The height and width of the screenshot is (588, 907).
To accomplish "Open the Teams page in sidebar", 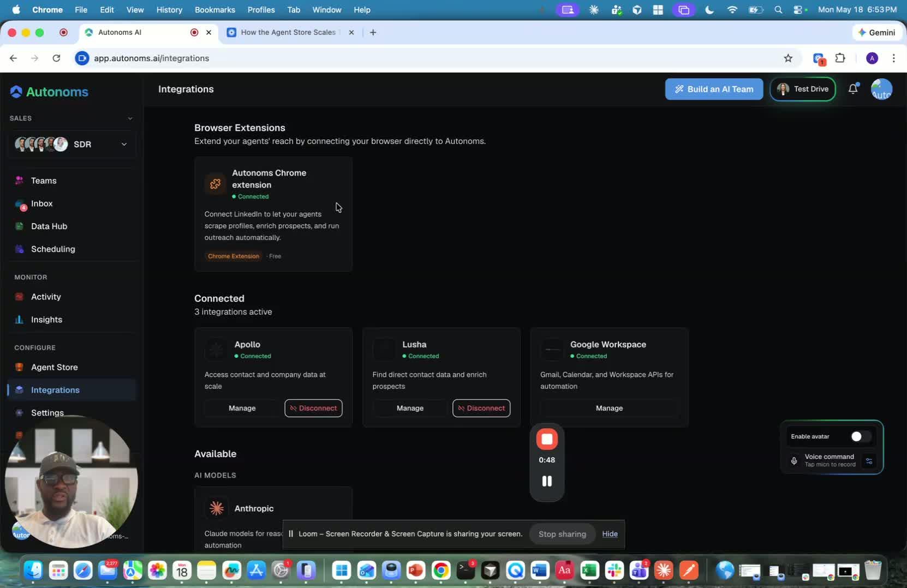I will (x=44, y=181).
